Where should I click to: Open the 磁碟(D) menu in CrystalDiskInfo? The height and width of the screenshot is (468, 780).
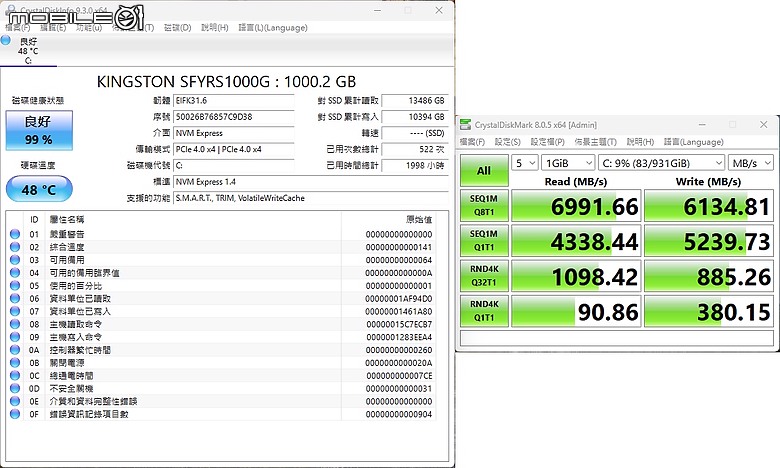pos(178,27)
